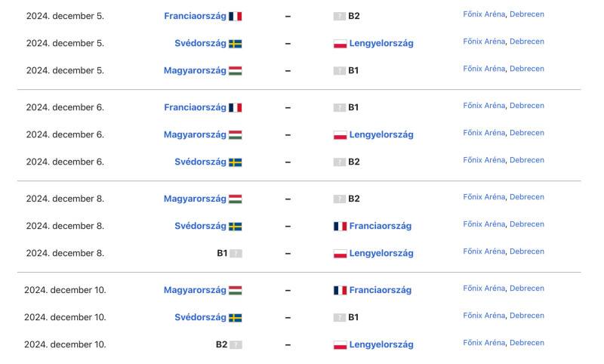Screen dimensions: 604x364
Task: Open the Svédország link in the December 8 row
Action: (x=200, y=226)
